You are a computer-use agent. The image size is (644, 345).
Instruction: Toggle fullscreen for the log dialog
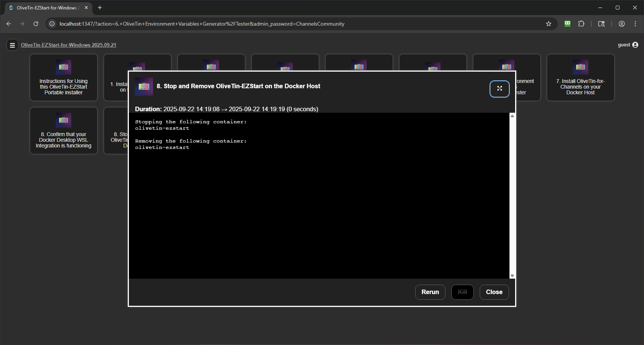499,89
